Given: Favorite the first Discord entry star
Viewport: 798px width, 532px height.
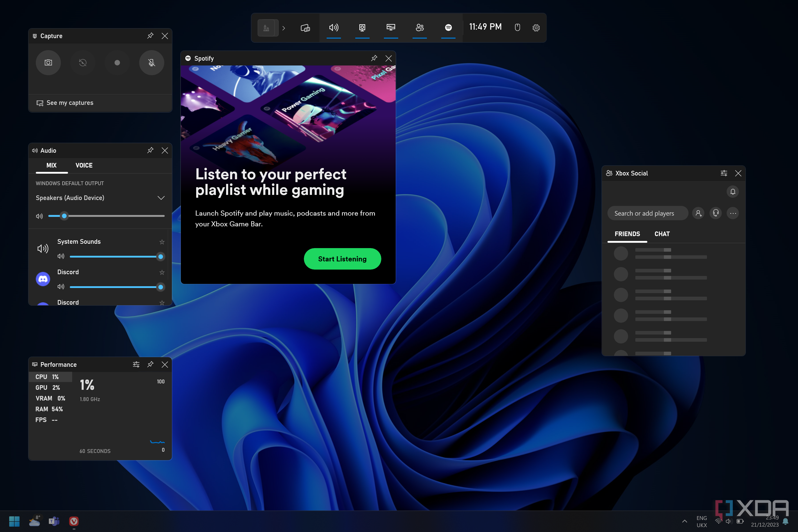Looking at the screenshot, I should 162,272.
